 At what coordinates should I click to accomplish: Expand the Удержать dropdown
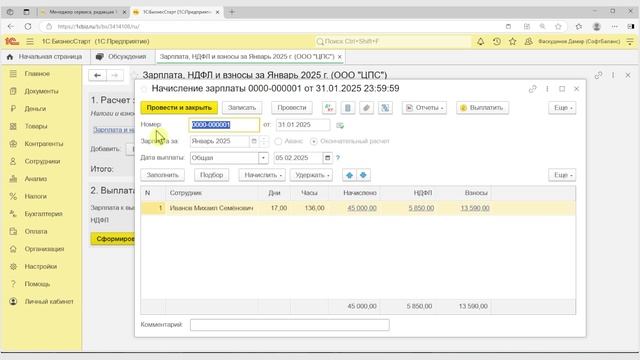pos(311,175)
